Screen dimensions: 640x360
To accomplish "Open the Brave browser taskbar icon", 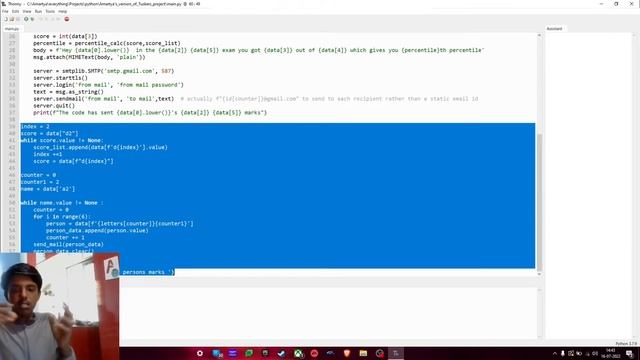I will 347,353.
